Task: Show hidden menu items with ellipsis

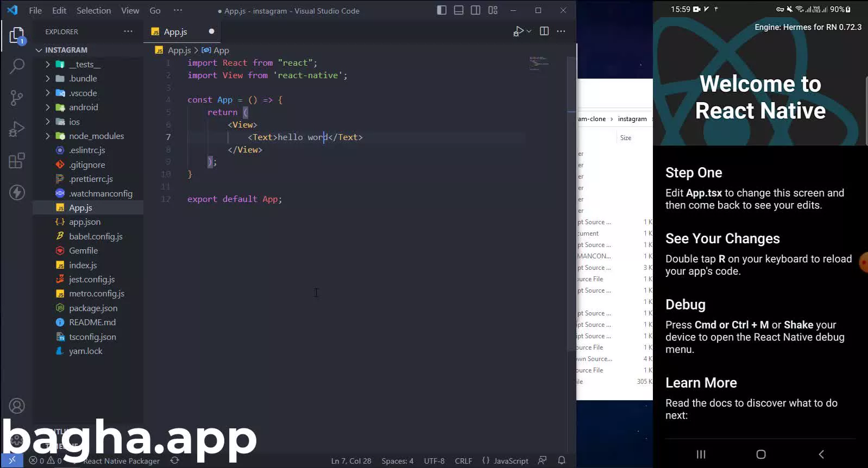Action: 178,10
